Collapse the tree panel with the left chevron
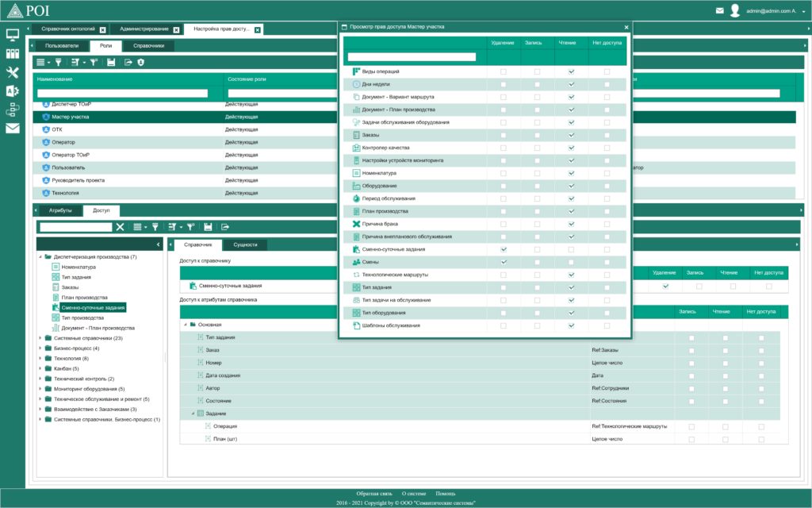Screen dimensions: 812x508 click(159, 244)
